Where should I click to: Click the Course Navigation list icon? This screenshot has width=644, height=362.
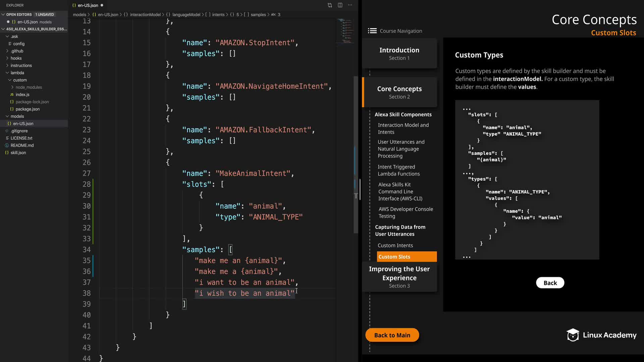pyautogui.click(x=372, y=31)
